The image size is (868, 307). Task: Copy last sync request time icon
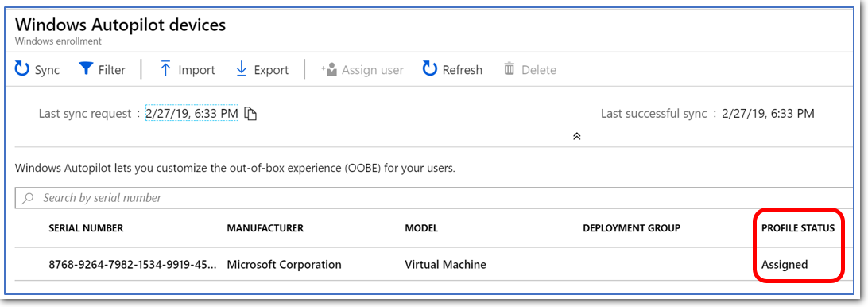click(x=250, y=114)
